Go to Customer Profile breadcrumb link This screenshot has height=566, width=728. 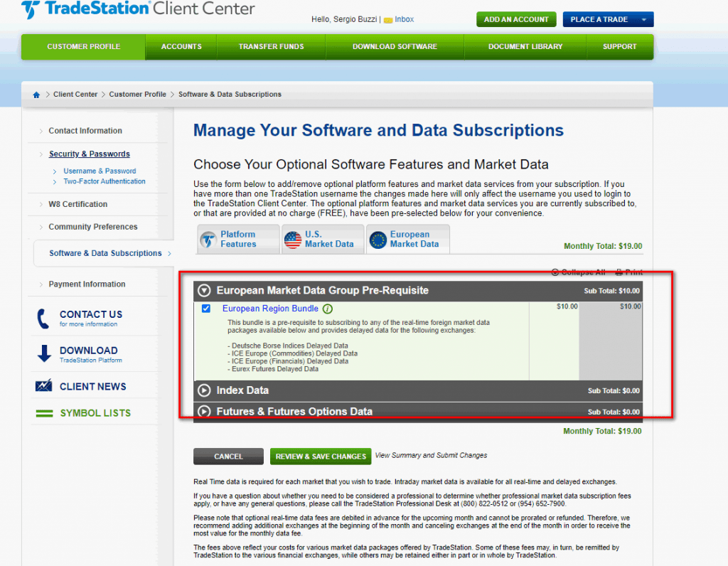[137, 95]
